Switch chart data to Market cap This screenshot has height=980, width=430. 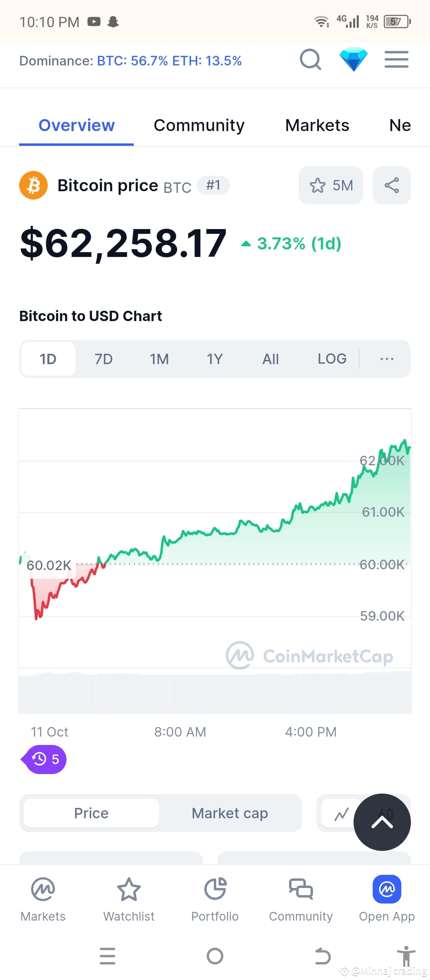point(229,813)
